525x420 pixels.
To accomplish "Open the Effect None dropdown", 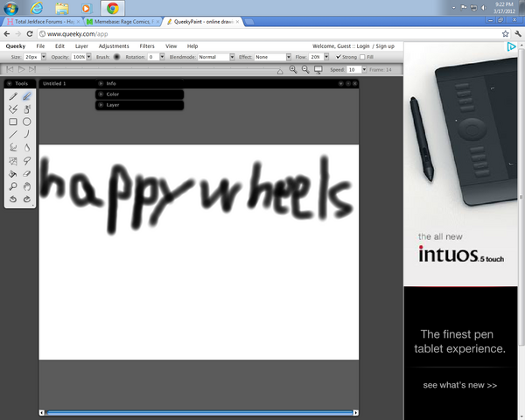I will 272,57.
